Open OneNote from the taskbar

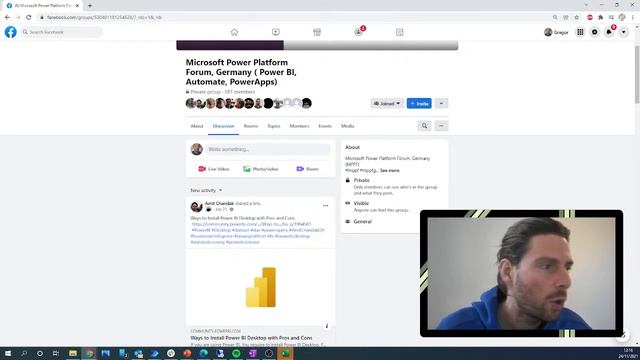pos(252,353)
